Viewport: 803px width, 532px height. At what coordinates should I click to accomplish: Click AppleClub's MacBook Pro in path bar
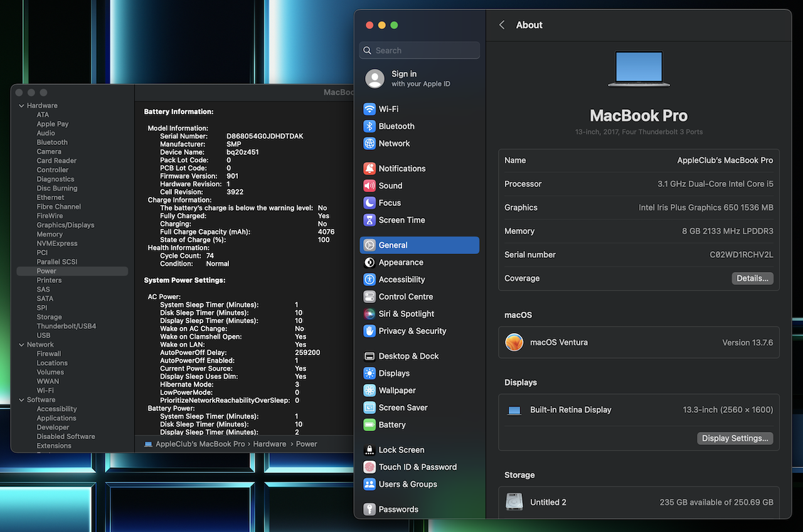(x=200, y=444)
